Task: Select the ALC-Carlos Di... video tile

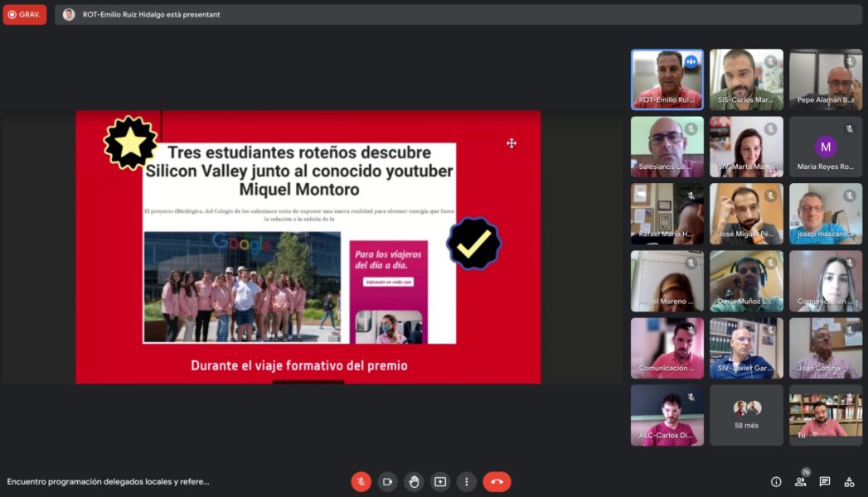Action: [667, 415]
